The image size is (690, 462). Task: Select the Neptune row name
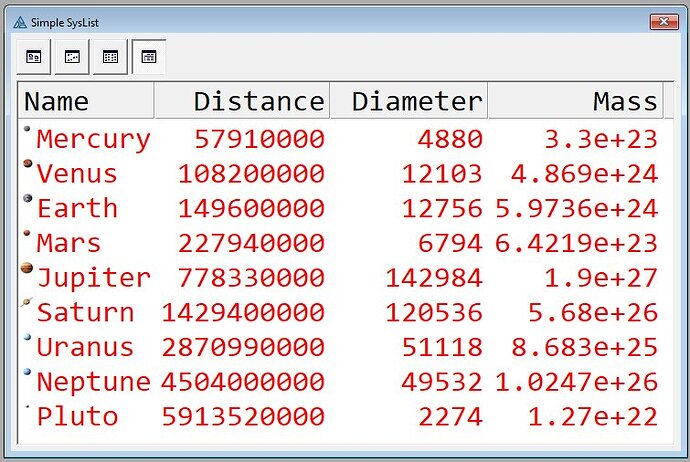click(x=93, y=382)
